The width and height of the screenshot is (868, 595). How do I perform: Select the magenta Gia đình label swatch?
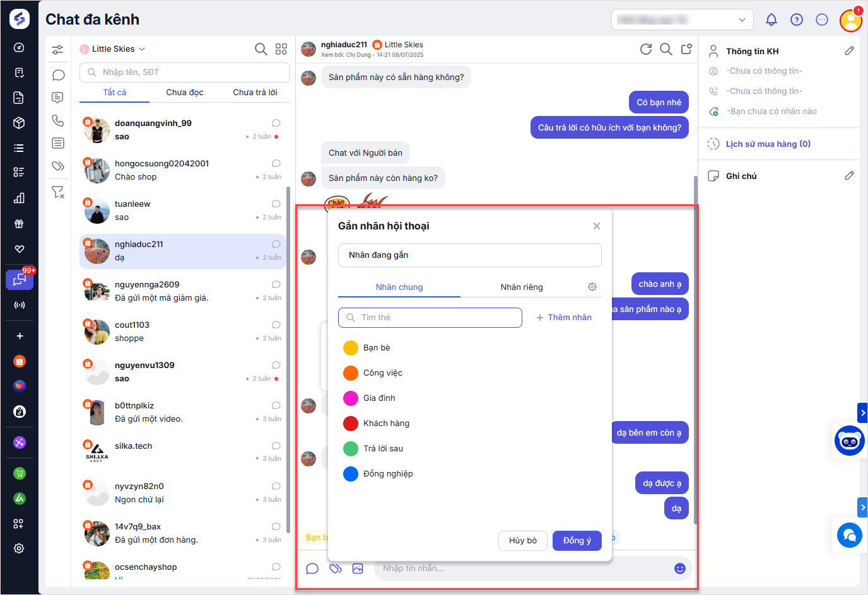351,398
